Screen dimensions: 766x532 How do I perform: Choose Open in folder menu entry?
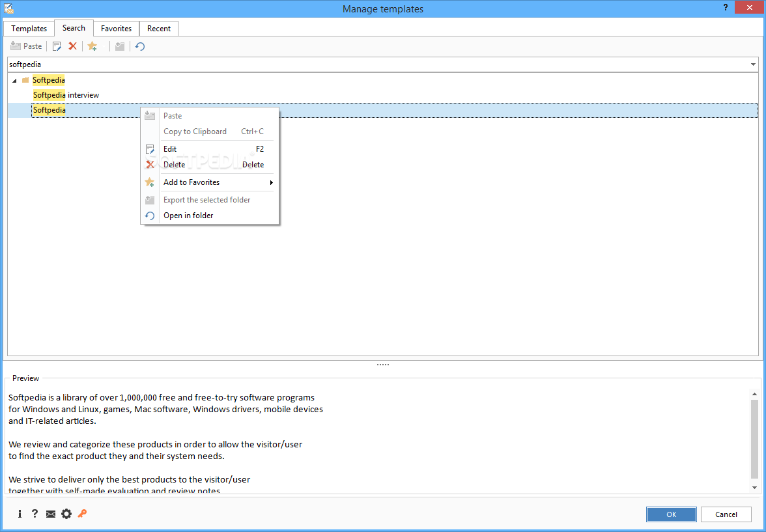pyautogui.click(x=210, y=216)
